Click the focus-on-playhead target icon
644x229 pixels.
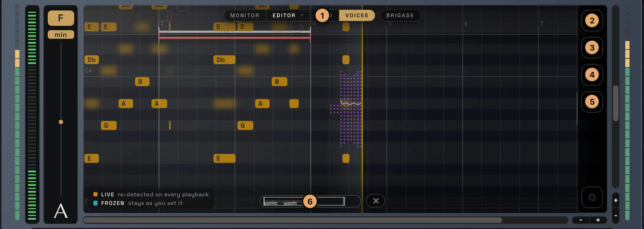pos(376,201)
